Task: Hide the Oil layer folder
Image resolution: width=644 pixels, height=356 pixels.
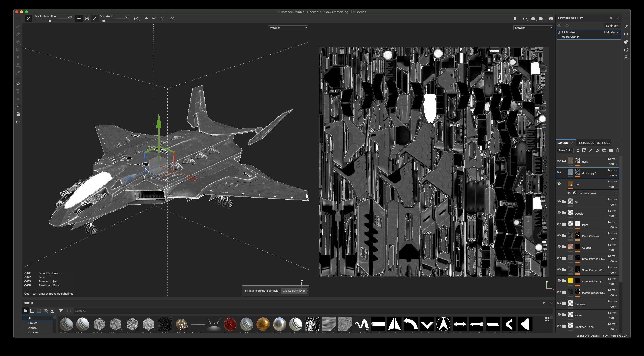Action: (559, 202)
